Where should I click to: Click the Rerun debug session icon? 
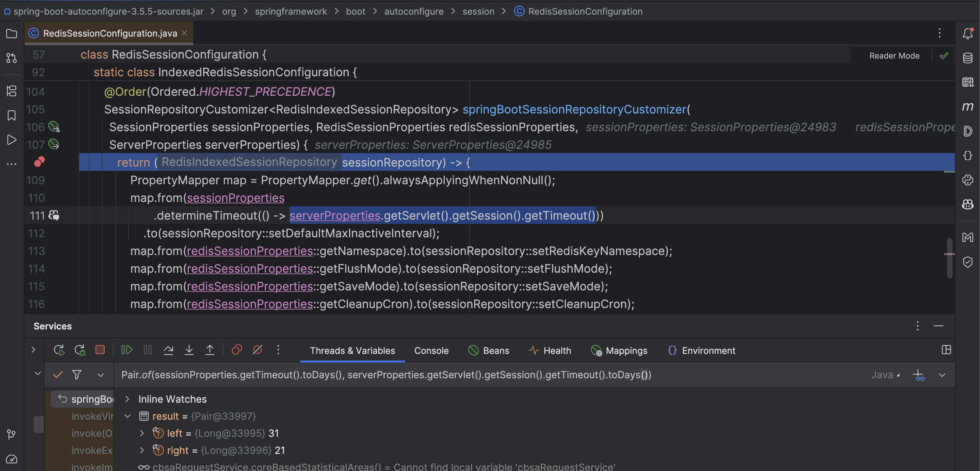pyautogui.click(x=59, y=350)
